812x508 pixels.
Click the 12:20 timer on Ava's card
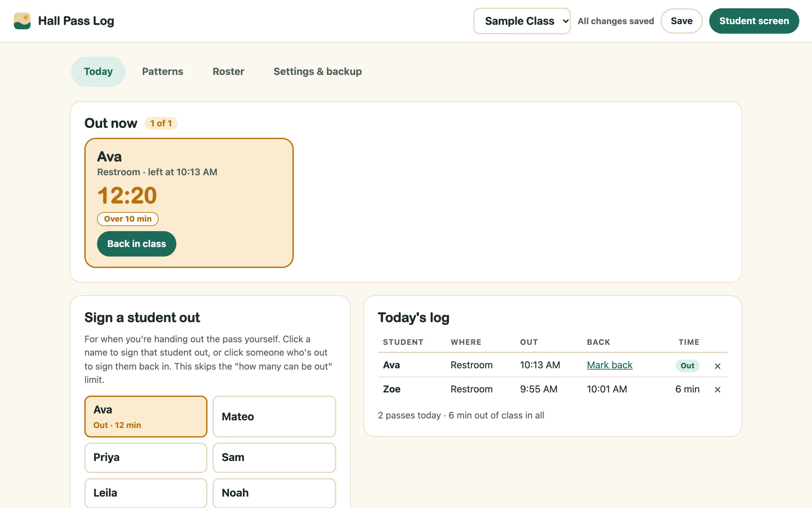[127, 196]
